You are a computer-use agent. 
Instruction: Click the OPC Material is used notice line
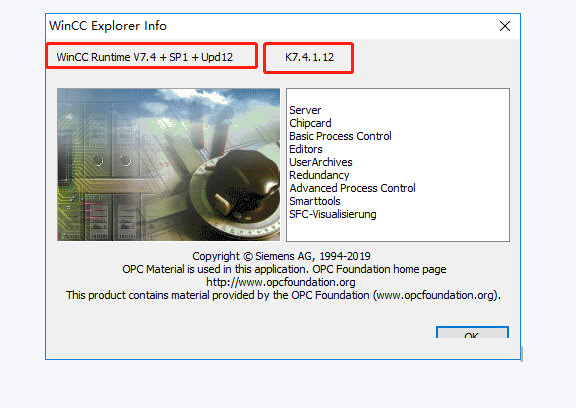[284, 269]
